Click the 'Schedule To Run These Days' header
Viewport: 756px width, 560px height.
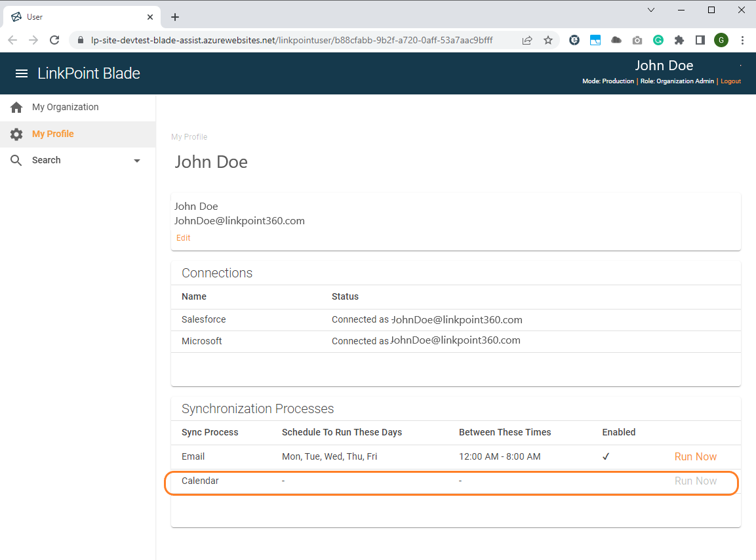(x=342, y=432)
